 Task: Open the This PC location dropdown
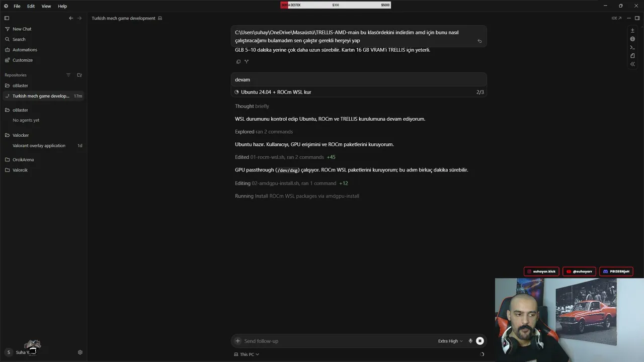(x=247, y=354)
